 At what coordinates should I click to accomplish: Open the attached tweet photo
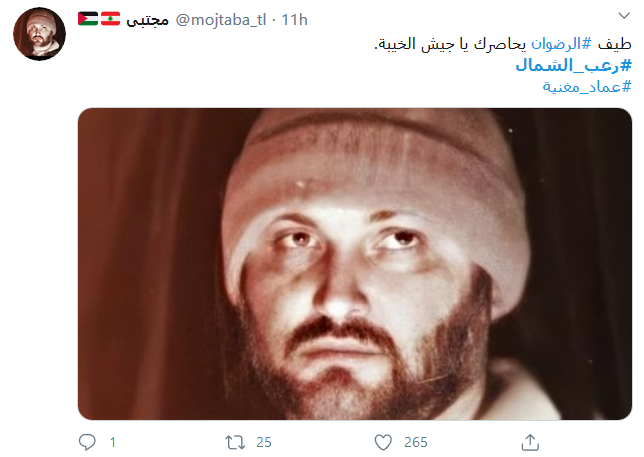coord(355,264)
